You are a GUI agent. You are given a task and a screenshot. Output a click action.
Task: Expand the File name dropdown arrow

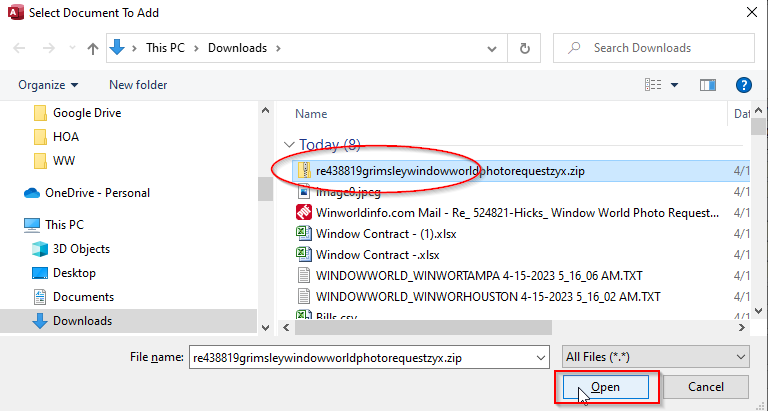[541, 358]
